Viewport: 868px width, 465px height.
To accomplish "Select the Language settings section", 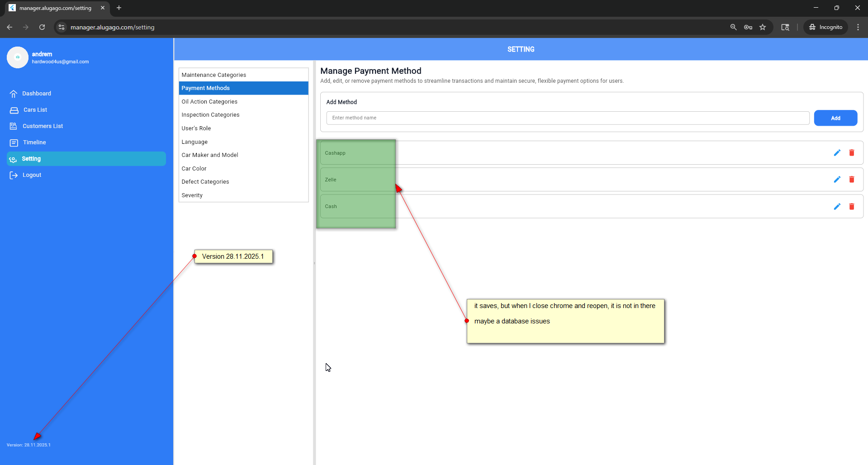I will click(194, 142).
